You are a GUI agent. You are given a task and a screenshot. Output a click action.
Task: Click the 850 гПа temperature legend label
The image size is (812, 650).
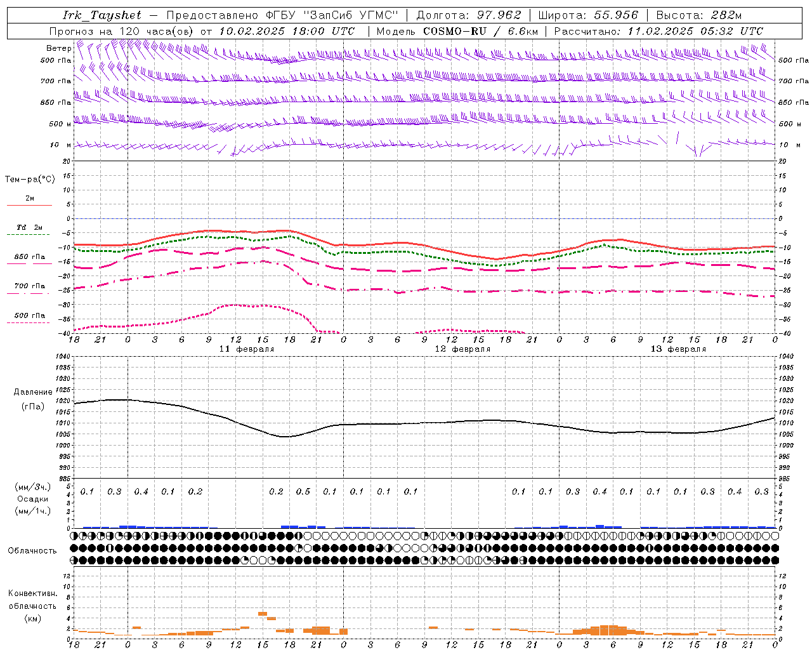(x=30, y=257)
